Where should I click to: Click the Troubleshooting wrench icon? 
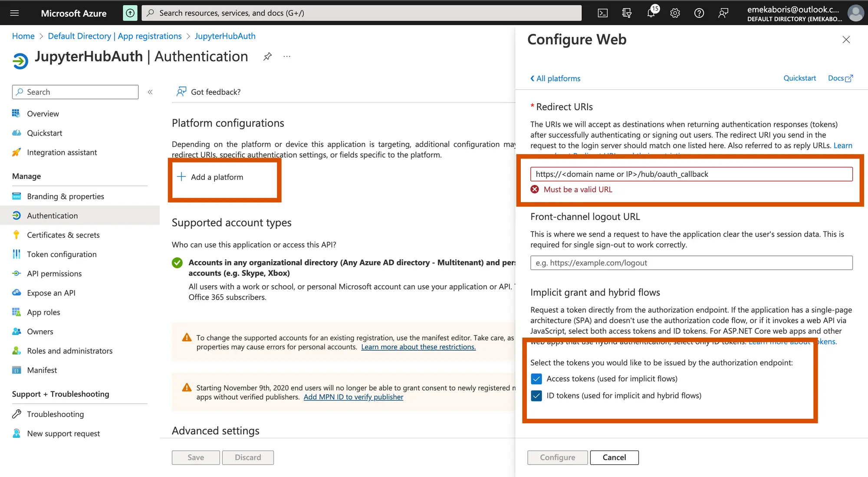point(16,414)
